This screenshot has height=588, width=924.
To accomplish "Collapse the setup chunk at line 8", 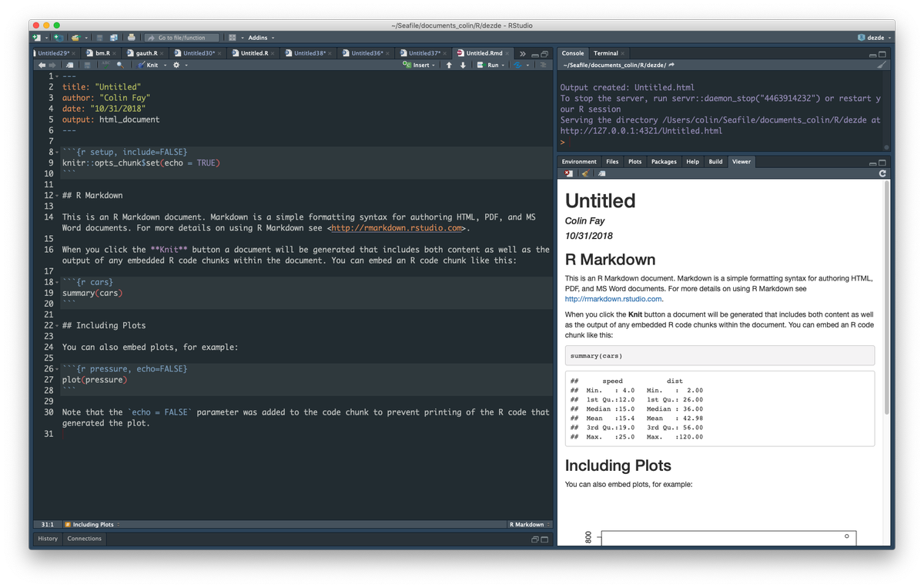I will [57, 153].
